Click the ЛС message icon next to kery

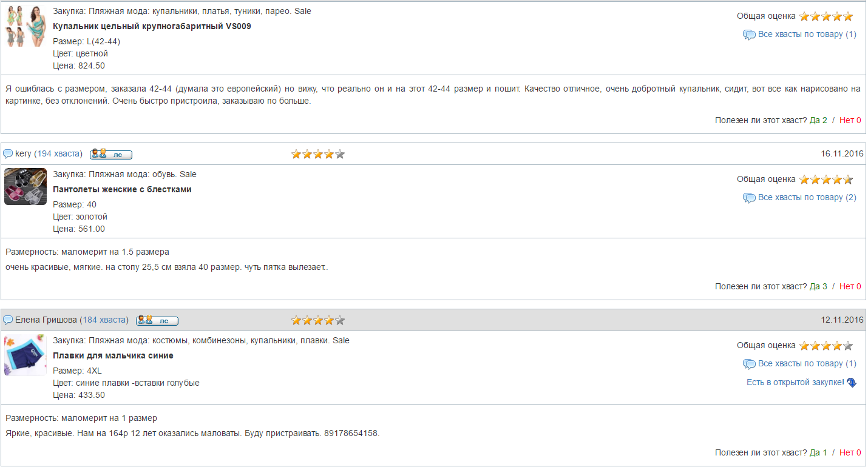point(111,154)
